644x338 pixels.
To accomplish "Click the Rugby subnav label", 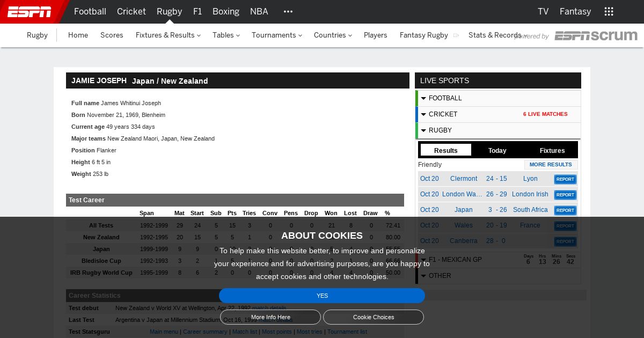I will [37, 35].
